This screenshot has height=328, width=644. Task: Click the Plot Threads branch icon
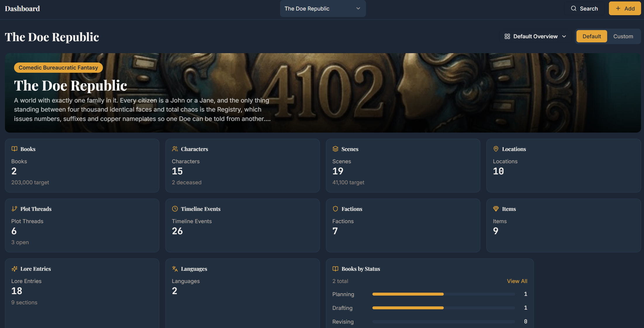click(14, 209)
